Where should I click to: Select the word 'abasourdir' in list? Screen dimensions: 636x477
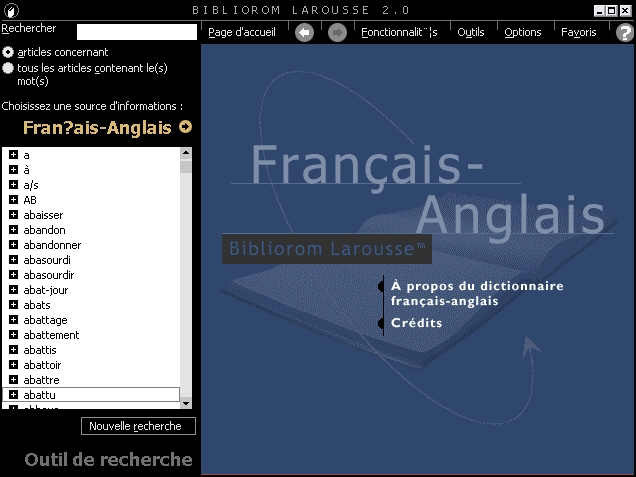coord(49,275)
